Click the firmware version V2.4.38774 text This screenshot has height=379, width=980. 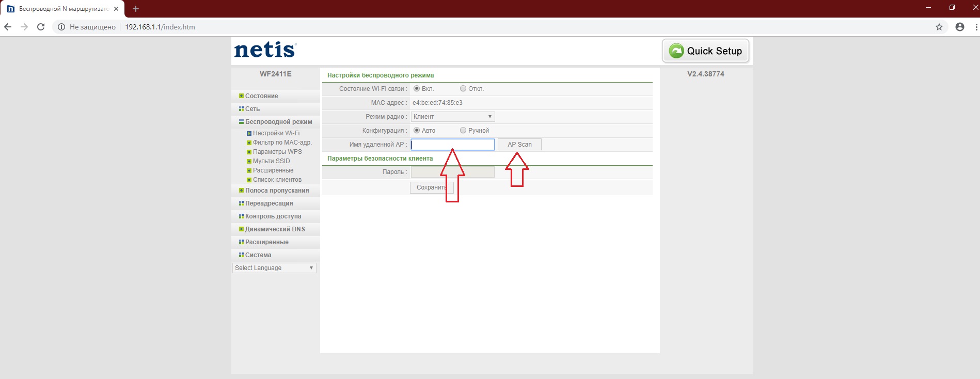tap(706, 74)
